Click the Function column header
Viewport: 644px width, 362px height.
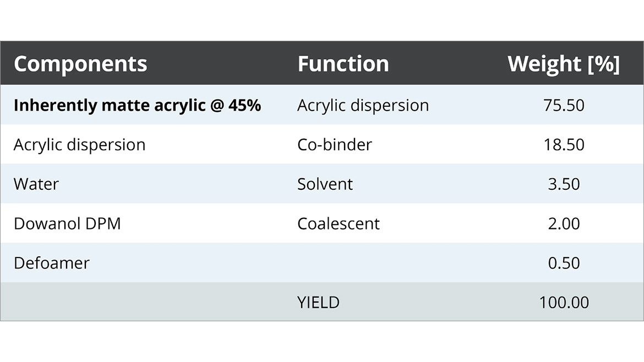pos(343,64)
